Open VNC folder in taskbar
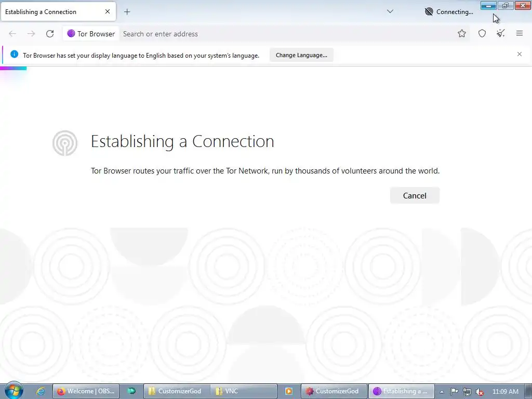The width and height of the screenshot is (532, 399). pos(244,391)
